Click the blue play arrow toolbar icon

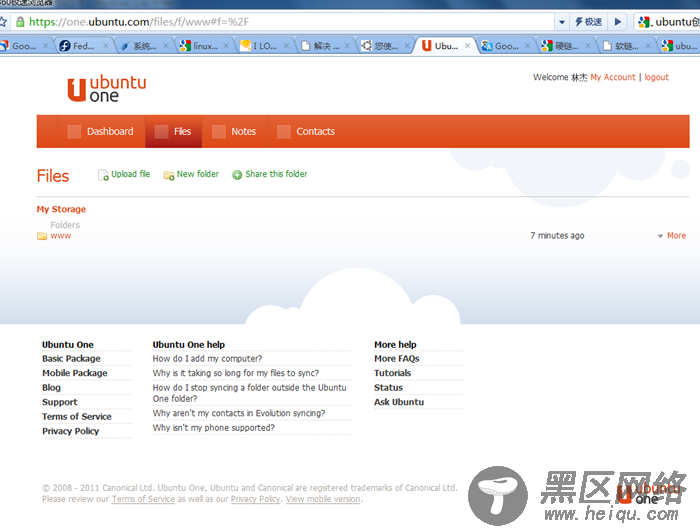tap(618, 21)
